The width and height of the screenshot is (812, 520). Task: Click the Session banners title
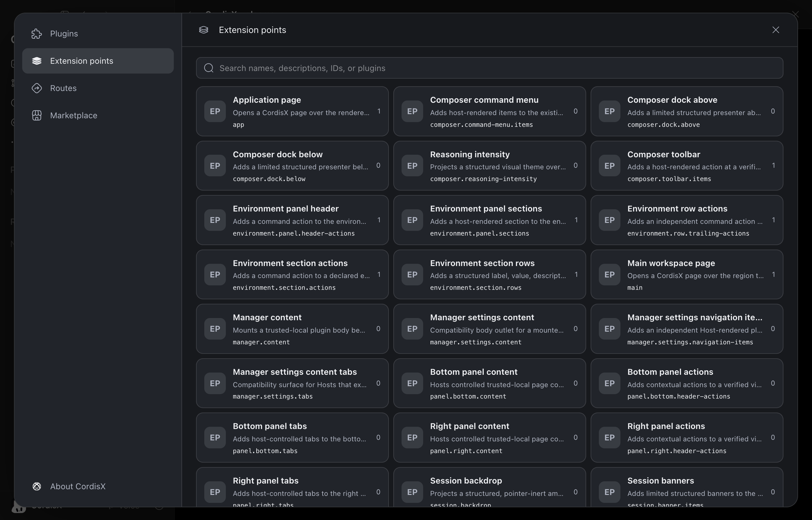[660, 480]
